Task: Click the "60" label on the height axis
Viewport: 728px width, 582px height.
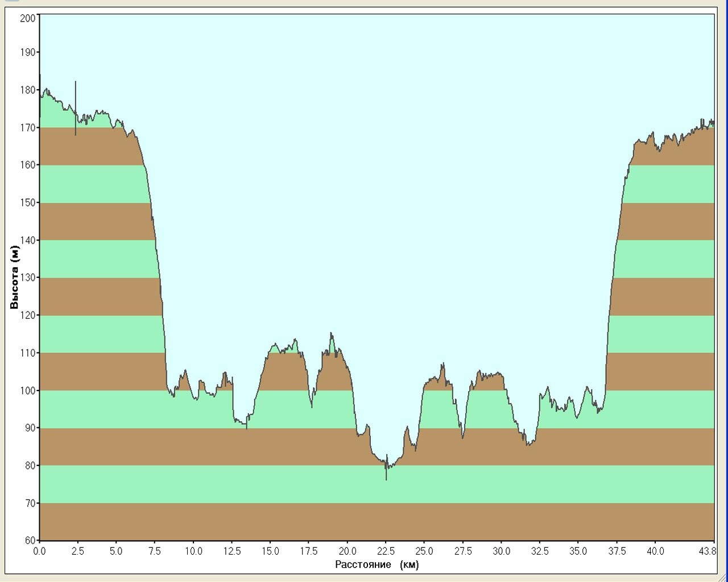Action: click(30, 541)
